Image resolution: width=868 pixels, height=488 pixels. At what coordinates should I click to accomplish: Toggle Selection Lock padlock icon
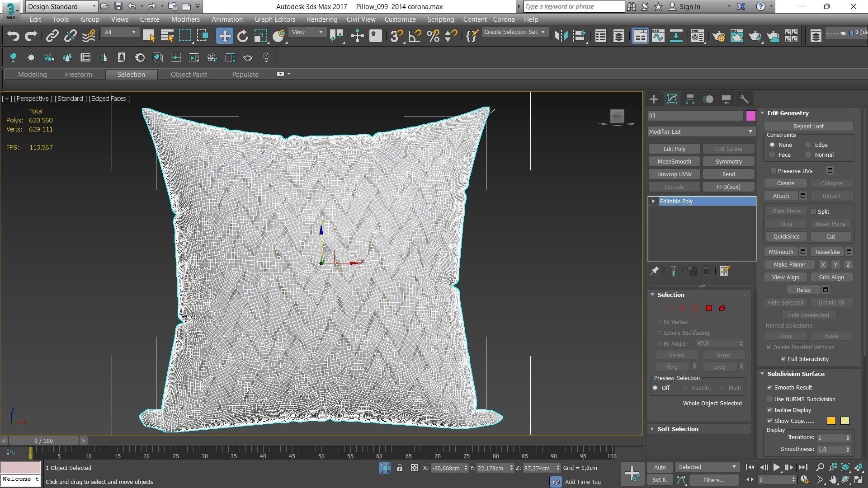pyautogui.click(x=400, y=468)
